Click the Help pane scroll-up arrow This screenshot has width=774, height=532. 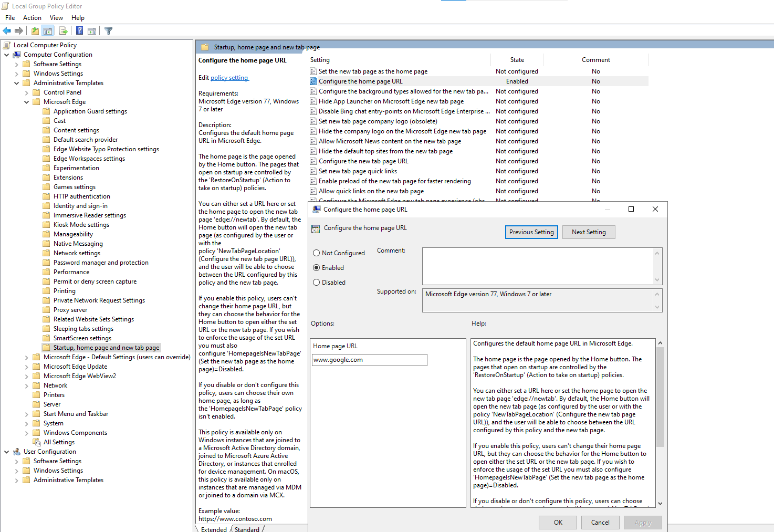pyautogui.click(x=660, y=343)
